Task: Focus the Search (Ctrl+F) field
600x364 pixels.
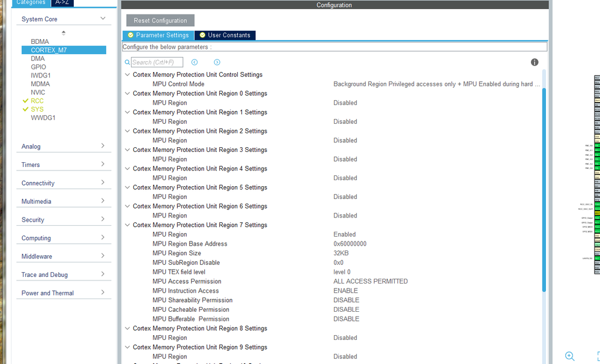Action: pos(157,62)
